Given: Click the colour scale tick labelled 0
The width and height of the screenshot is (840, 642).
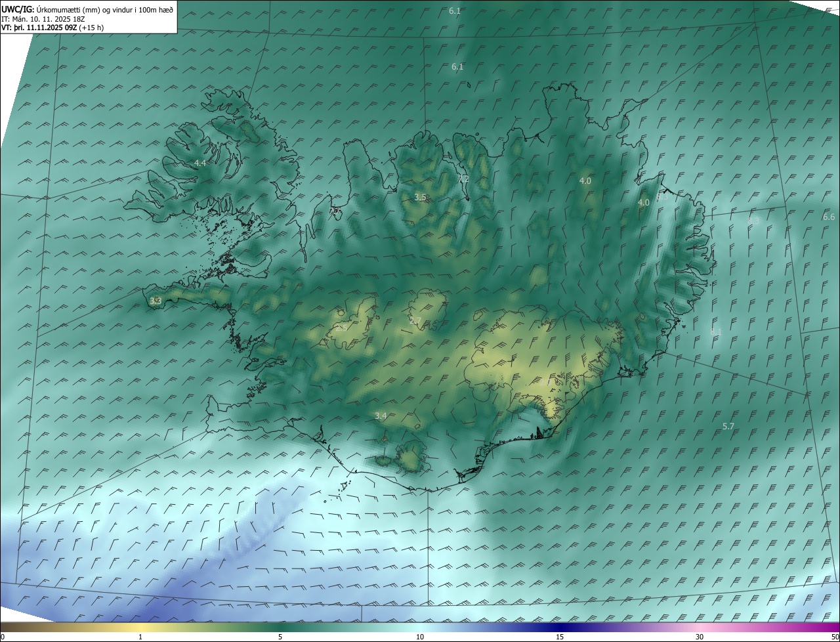Looking at the screenshot, I should click(x=3, y=637).
